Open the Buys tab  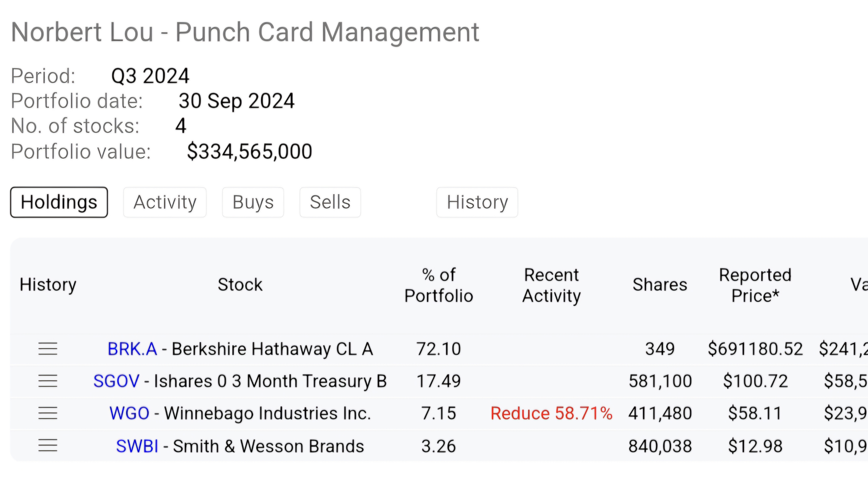(253, 202)
